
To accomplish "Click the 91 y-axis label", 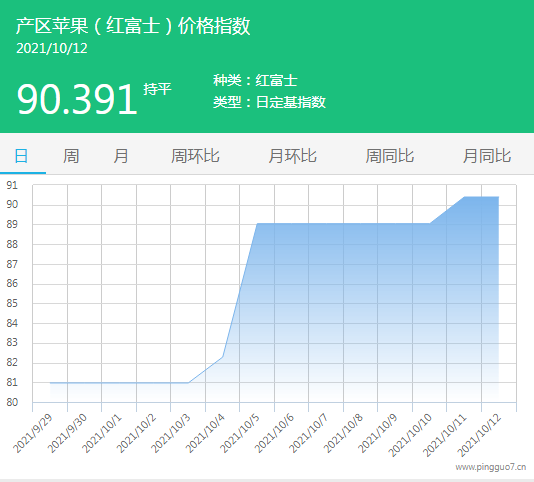I will tap(12, 185).
